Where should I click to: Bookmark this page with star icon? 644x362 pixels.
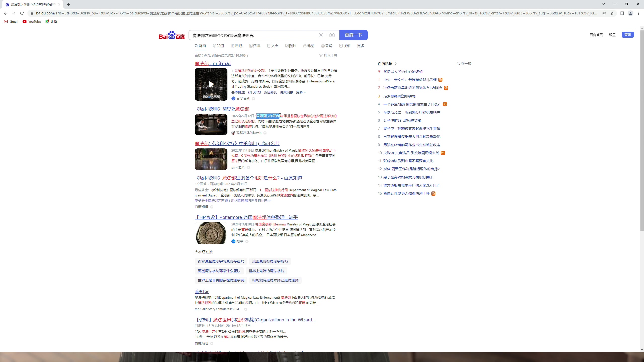tap(612, 13)
